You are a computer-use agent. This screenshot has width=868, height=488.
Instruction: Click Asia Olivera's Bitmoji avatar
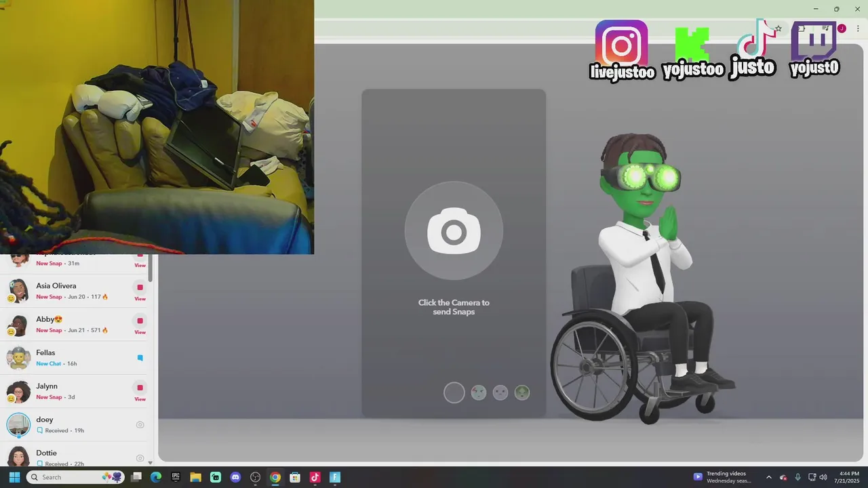coord(18,291)
